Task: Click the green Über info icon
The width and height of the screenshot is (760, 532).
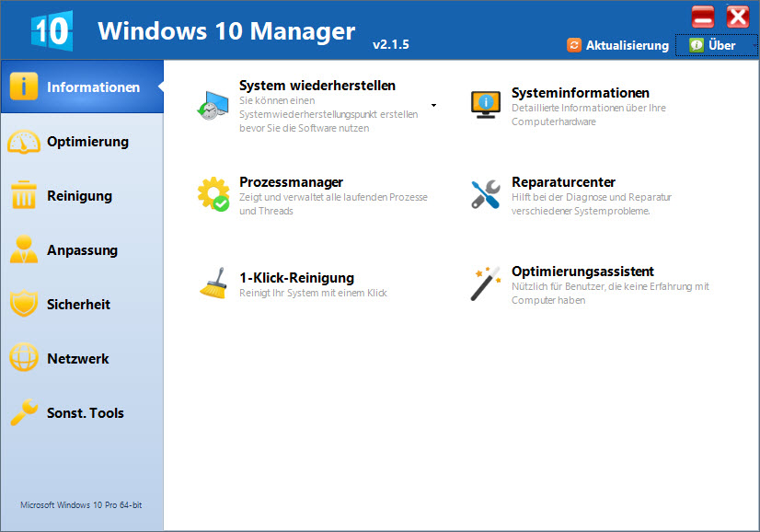Action: tap(697, 45)
